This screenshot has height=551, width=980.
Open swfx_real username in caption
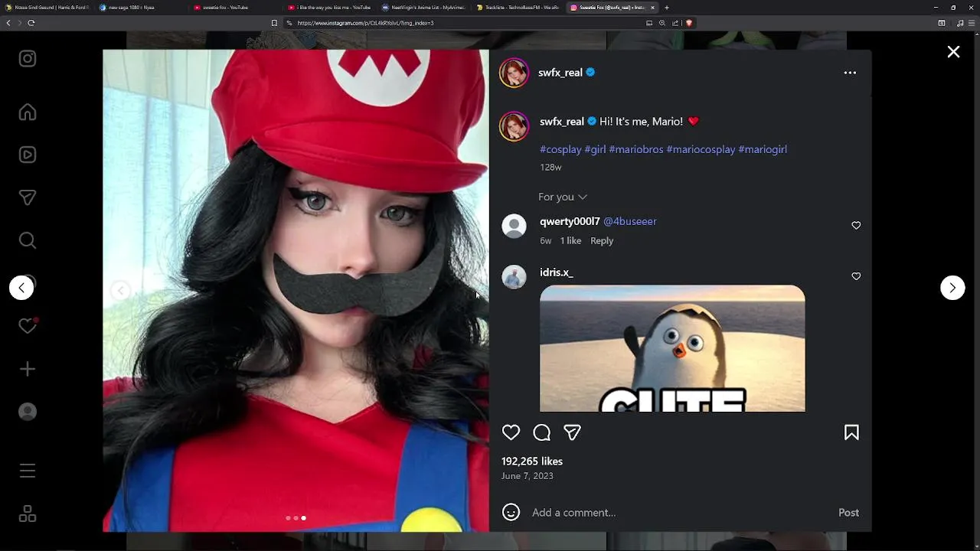562,122
